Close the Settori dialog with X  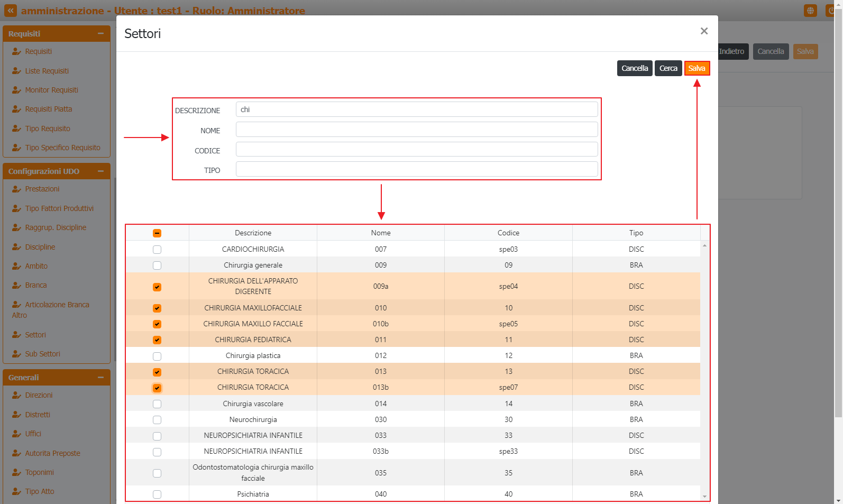[x=704, y=31]
